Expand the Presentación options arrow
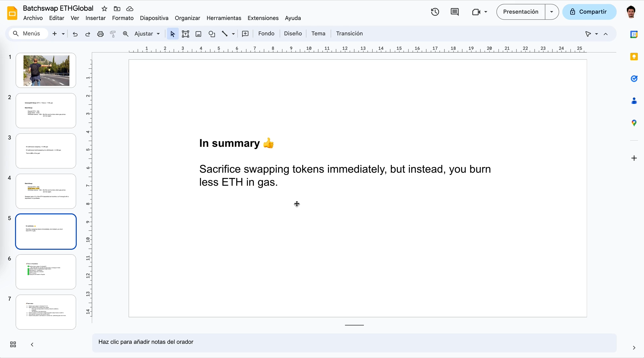Screen dimensions: 644x358 coord(551,12)
